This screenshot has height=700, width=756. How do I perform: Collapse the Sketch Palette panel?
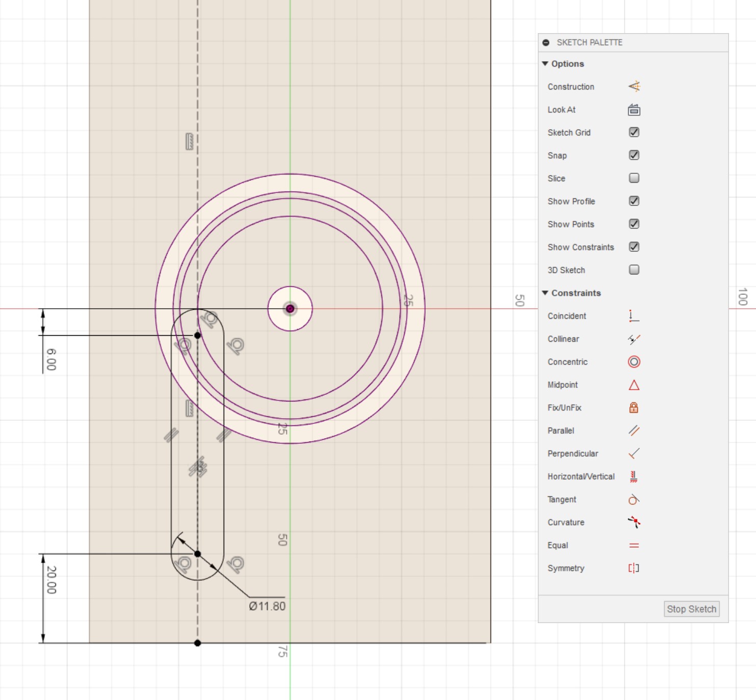click(546, 43)
